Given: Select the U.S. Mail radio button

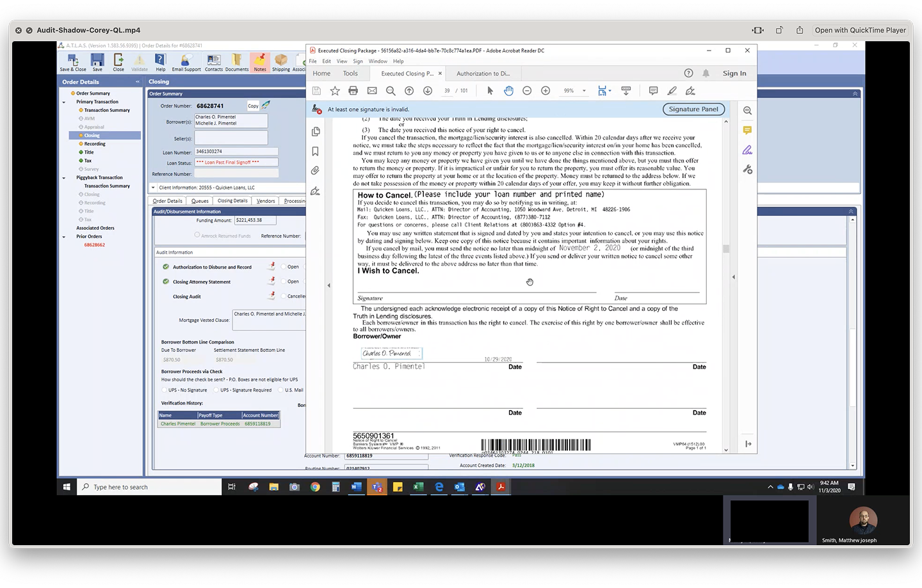Looking at the screenshot, I should [x=281, y=390].
